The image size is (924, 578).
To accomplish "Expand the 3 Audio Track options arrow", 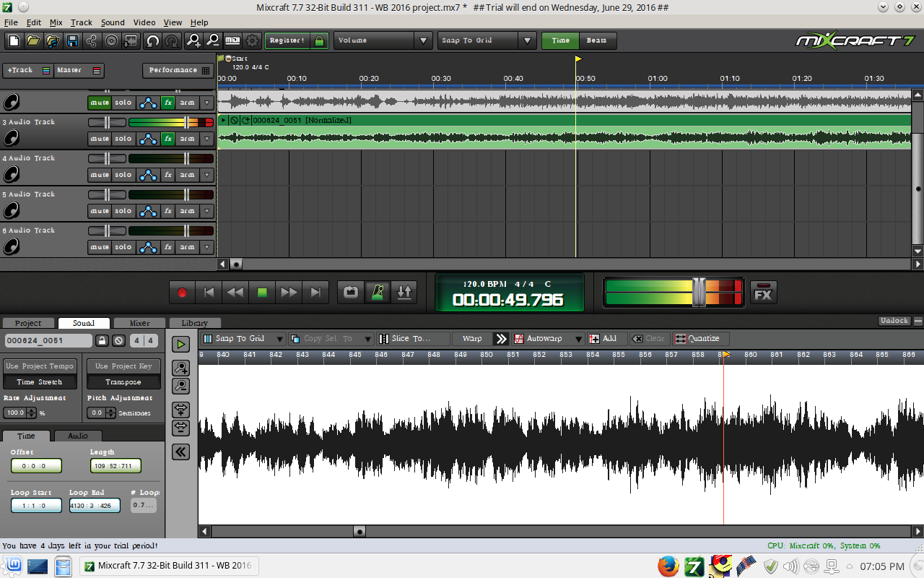I will (208, 139).
